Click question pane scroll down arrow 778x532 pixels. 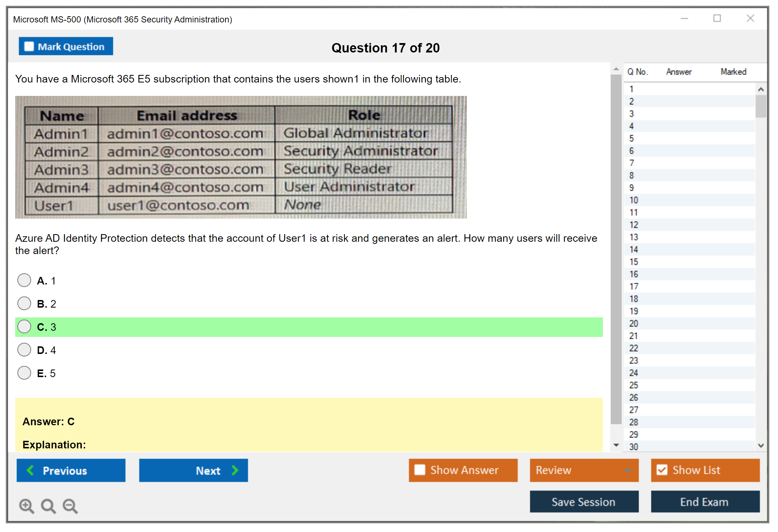coord(616,445)
